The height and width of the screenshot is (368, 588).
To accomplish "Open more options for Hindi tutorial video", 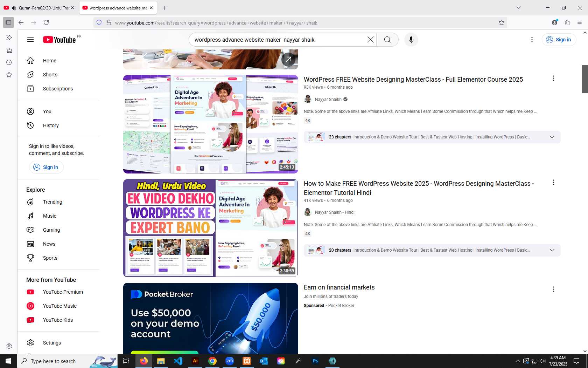I will [x=554, y=183].
